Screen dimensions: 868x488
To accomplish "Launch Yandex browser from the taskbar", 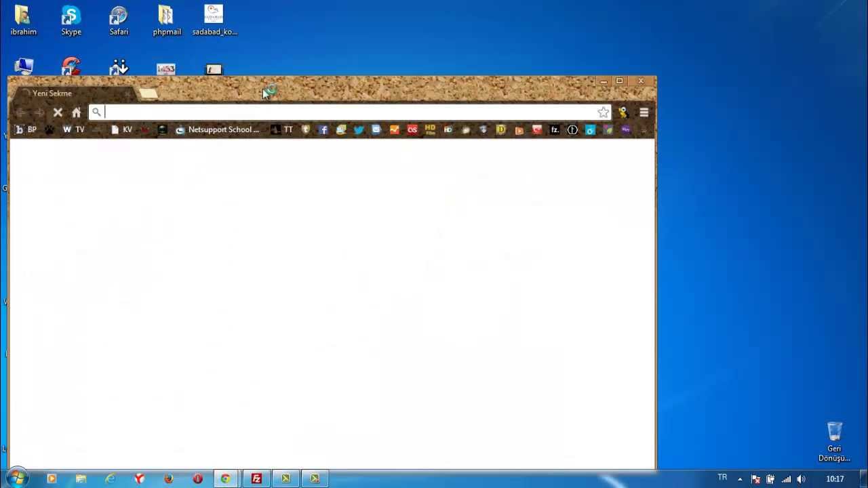I will [139, 479].
